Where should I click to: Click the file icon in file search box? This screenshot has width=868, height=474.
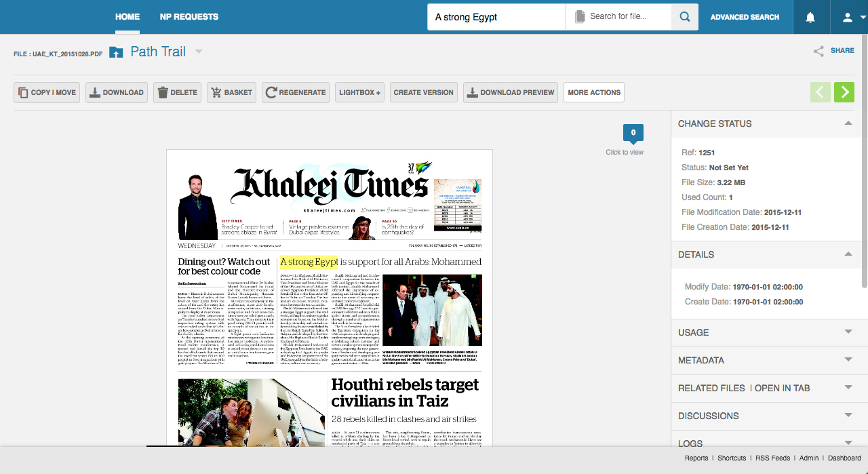(x=580, y=17)
